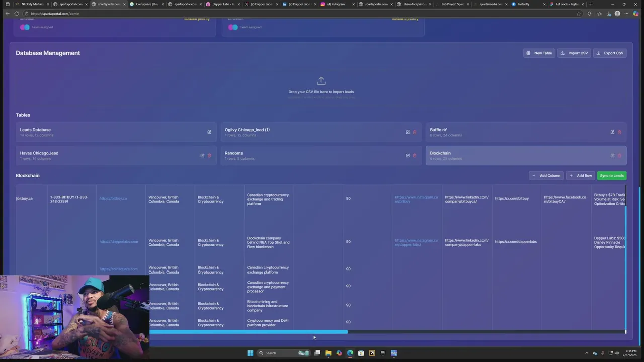Delete the Blockchain table
The width and height of the screenshot is (644, 362).
click(x=619, y=155)
